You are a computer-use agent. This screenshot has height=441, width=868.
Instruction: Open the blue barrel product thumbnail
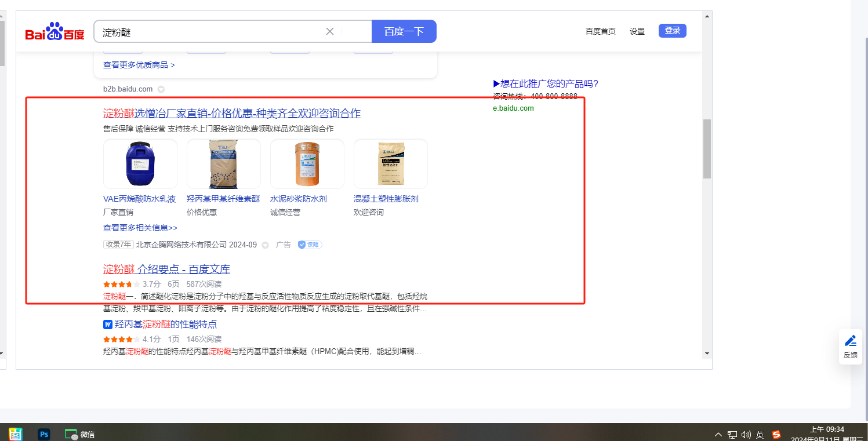point(140,164)
